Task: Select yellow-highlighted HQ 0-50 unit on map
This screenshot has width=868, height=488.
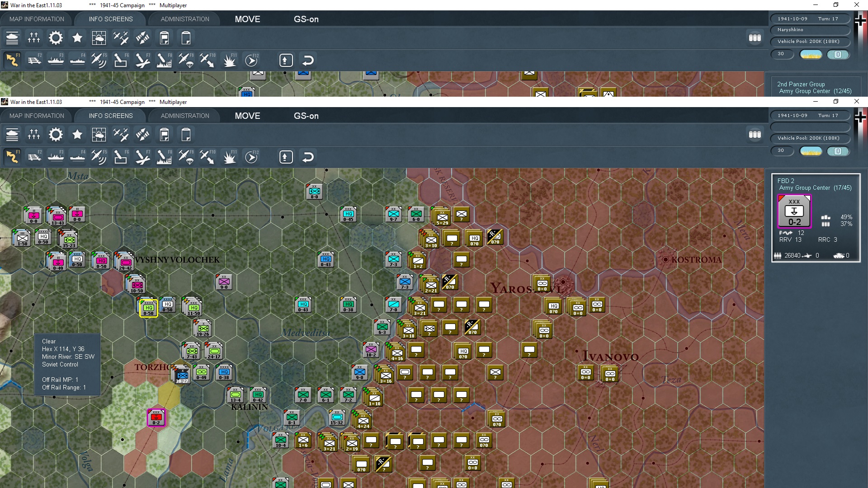Action: [x=148, y=308]
